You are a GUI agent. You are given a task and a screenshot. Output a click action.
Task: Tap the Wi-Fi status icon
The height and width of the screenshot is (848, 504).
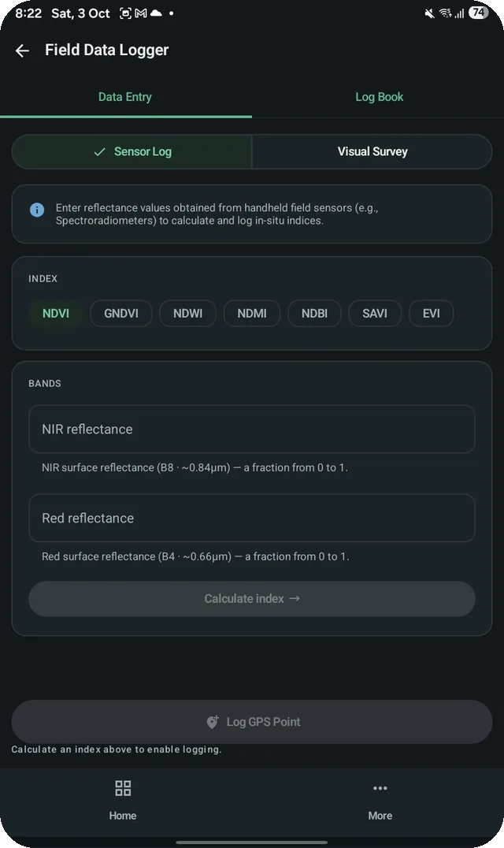(x=445, y=13)
